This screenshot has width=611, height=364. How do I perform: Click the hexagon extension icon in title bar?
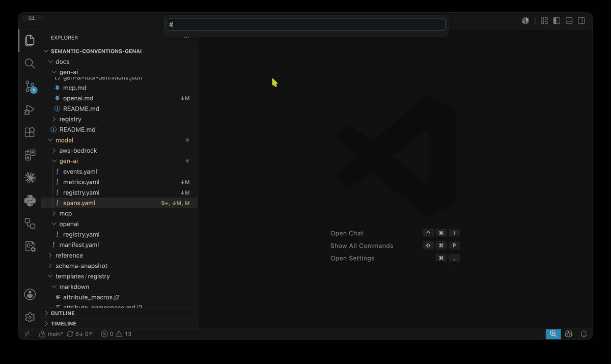coord(525,21)
